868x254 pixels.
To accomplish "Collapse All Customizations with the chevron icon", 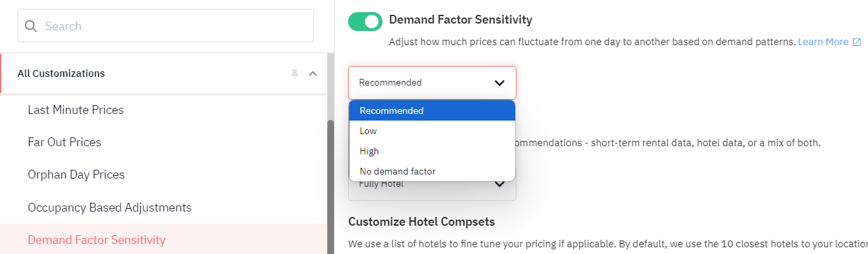I will (312, 73).
